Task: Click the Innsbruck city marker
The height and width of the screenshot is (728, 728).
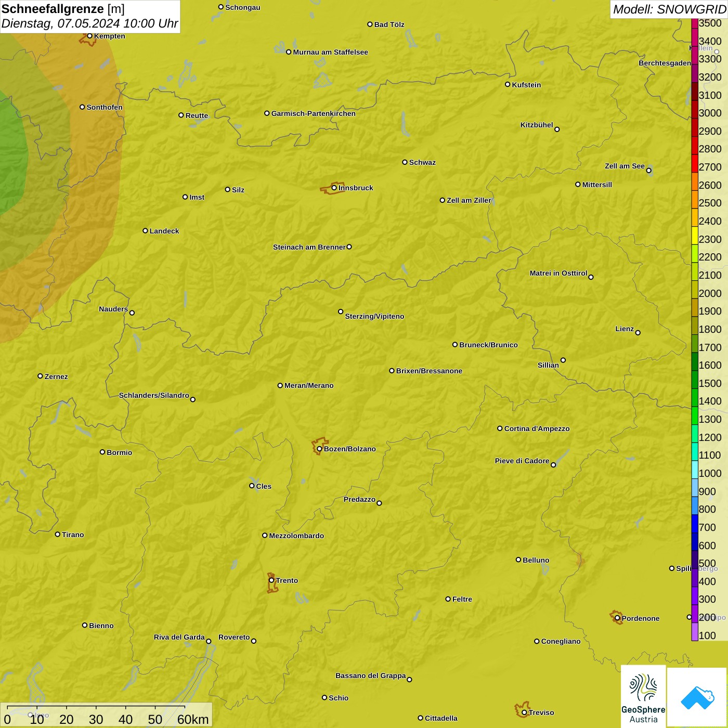Action: (334, 188)
